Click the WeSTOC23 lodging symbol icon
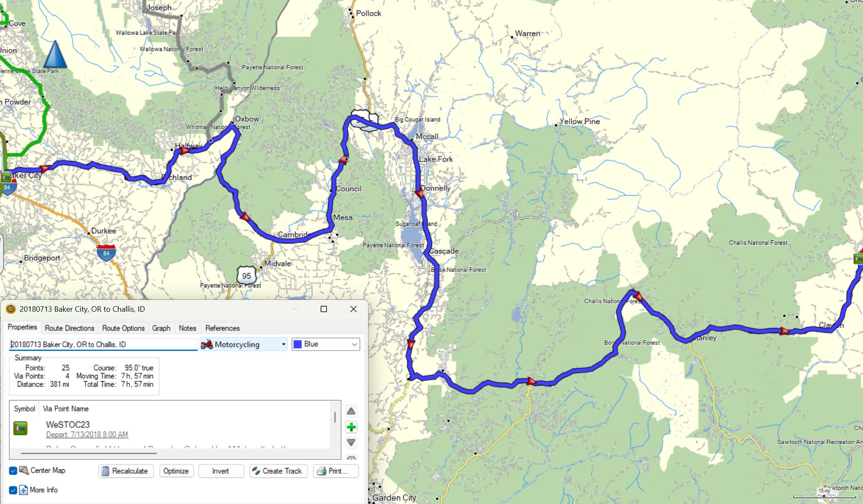 (x=20, y=428)
